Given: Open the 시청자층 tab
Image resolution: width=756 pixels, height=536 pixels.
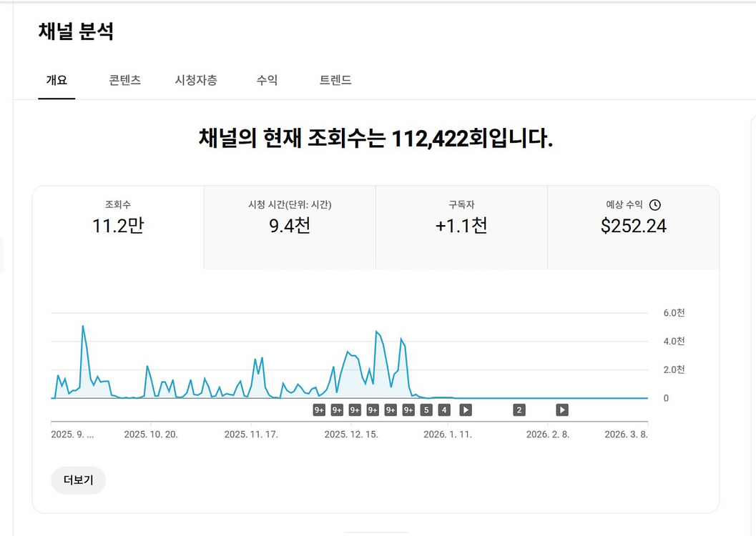Looking at the screenshot, I should pos(196,80).
